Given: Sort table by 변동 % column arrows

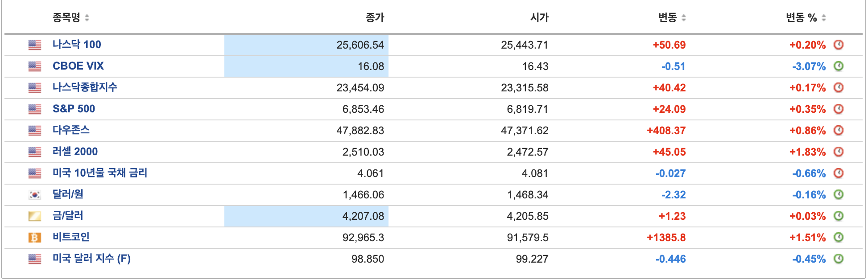Looking at the screenshot, I should [824, 18].
